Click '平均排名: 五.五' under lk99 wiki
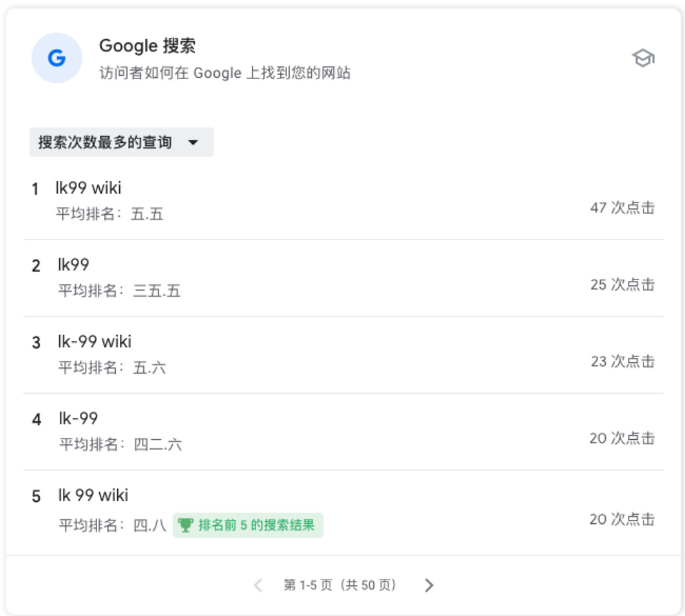Image resolution: width=685 pixels, height=616 pixels. [109, 214]
